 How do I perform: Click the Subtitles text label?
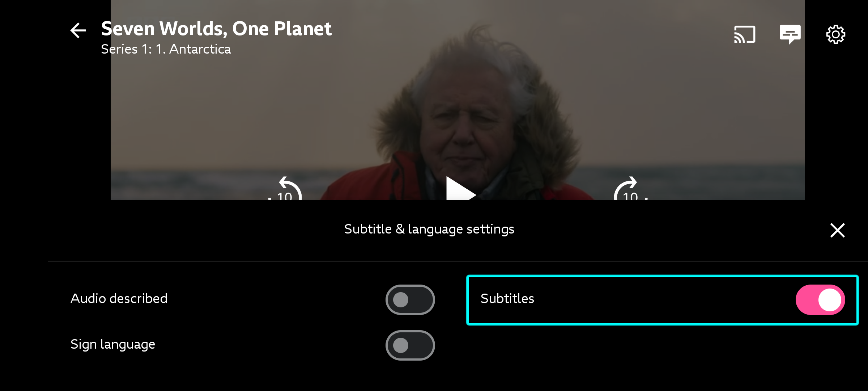[x=508, y=299]
